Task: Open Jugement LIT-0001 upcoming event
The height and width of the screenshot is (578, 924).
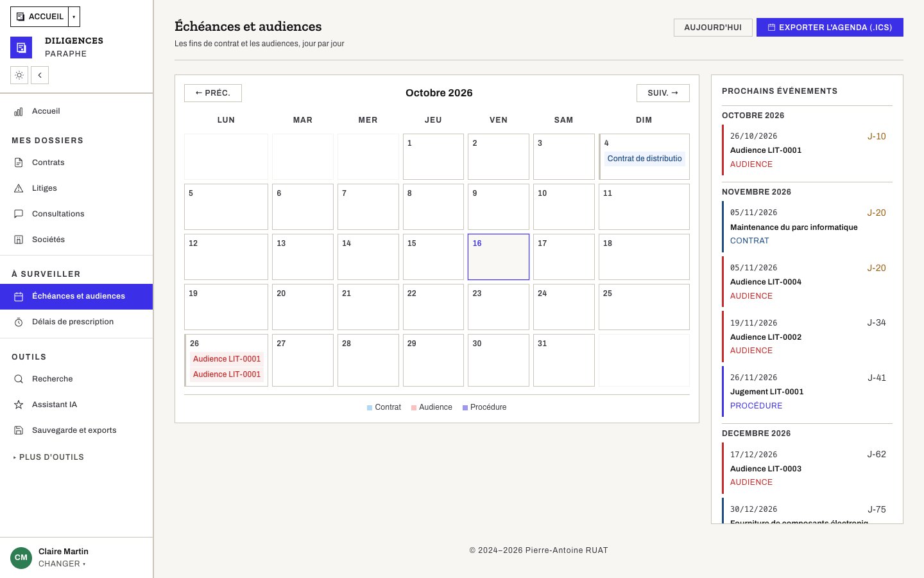Action: point(807,392)
